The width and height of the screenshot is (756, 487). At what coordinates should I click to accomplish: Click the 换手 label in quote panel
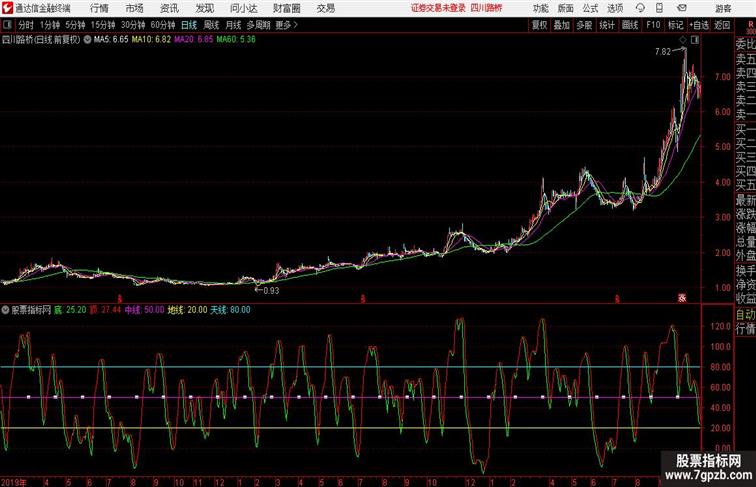click(745, 271)
